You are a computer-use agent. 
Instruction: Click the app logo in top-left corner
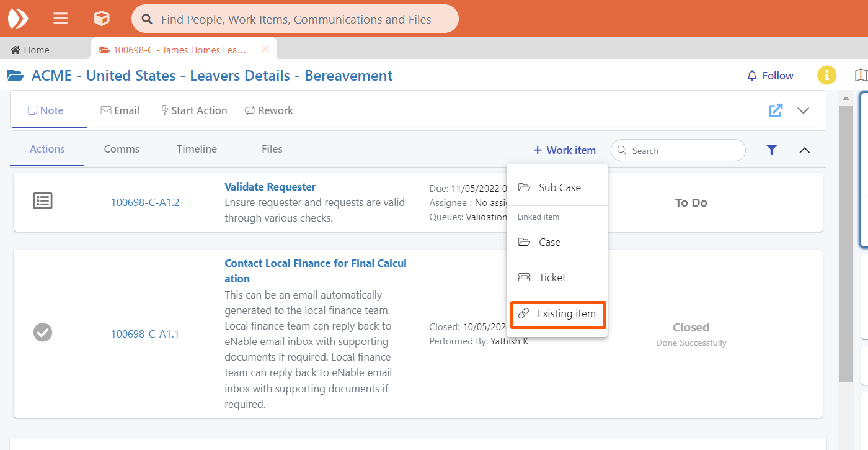click(x=18, y=19)
